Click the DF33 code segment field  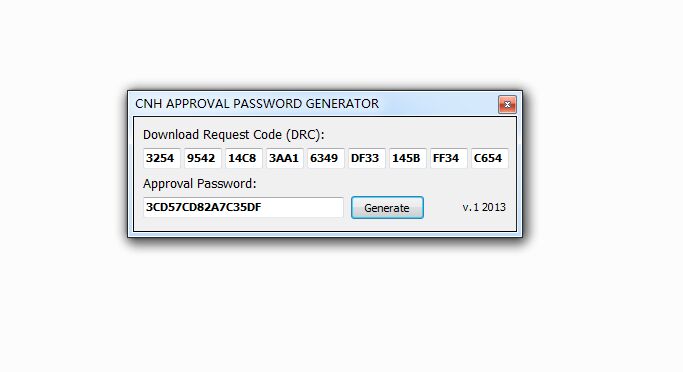coord(366,158)
